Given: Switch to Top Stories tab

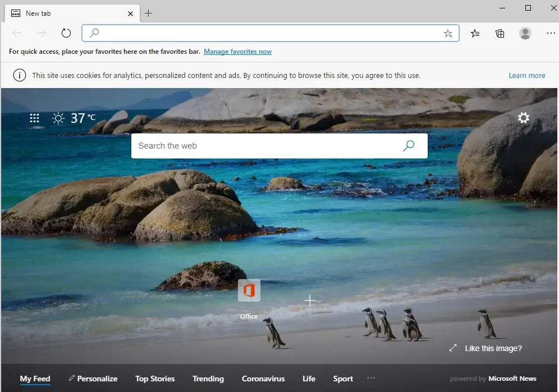Looking at the screenshot, I should pos(155,379).
